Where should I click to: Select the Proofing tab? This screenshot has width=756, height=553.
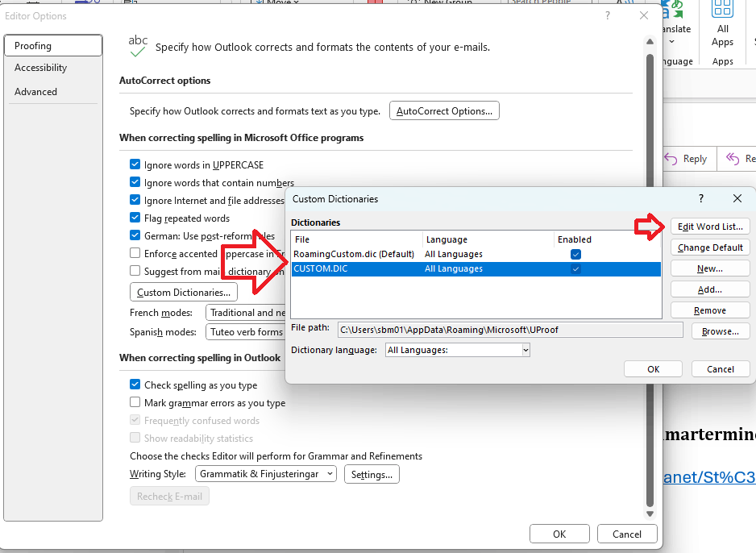(53, 46)
